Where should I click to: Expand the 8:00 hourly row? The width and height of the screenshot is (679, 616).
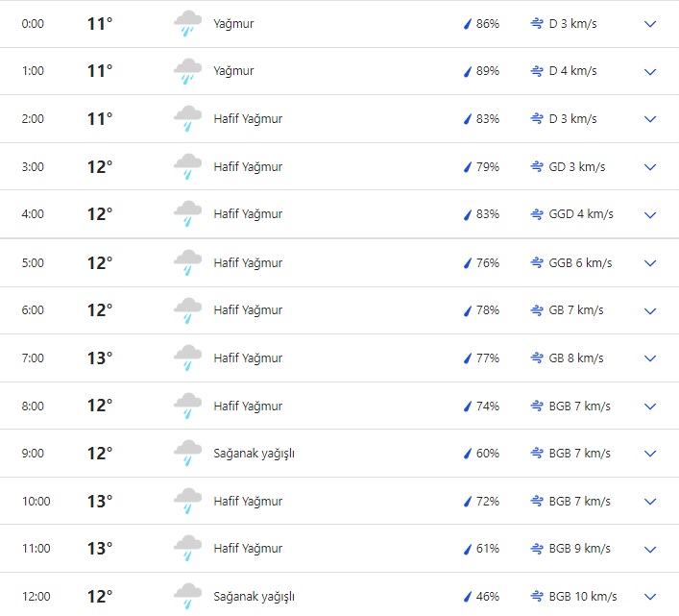(x=650, y=406)
